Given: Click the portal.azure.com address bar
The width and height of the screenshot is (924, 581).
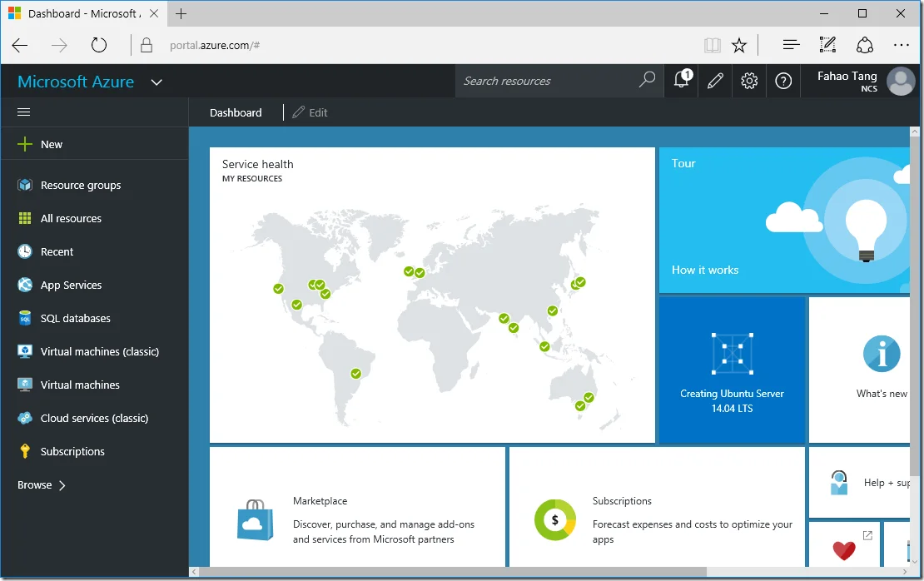Looking at the screenshot, I should [215, 46].
